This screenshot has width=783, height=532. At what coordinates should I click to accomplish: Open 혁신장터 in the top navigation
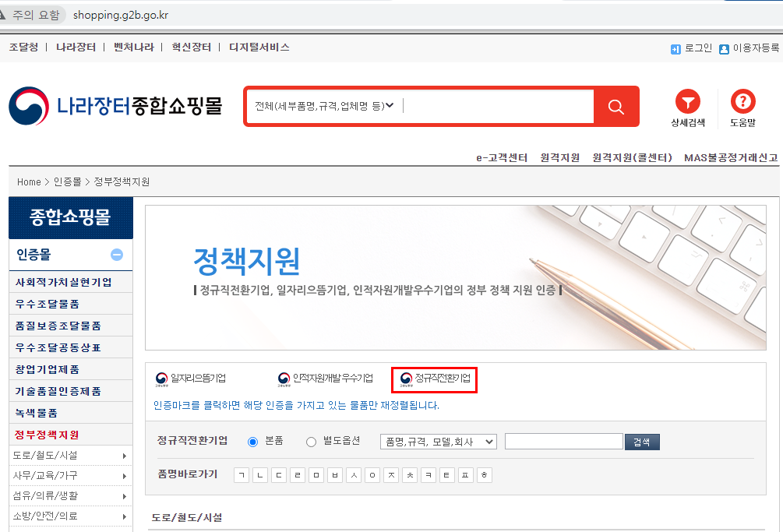191,47
